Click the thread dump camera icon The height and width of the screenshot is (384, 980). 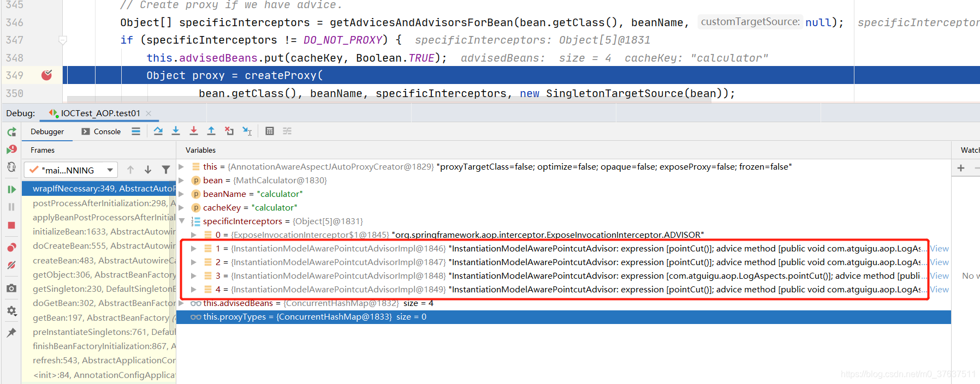click(11, 288)
